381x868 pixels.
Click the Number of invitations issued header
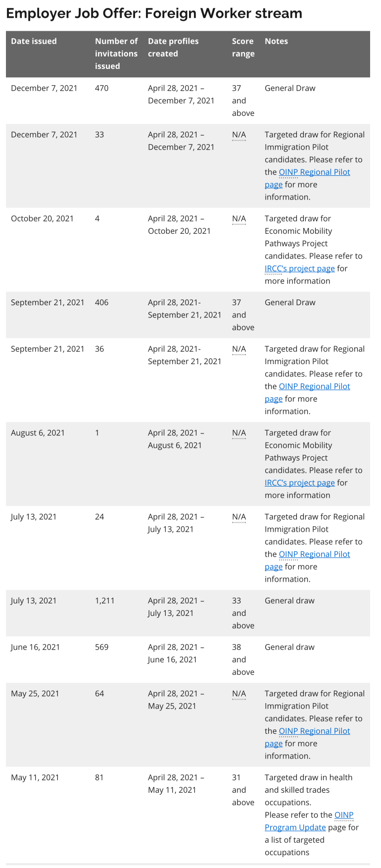coord(116,54)
